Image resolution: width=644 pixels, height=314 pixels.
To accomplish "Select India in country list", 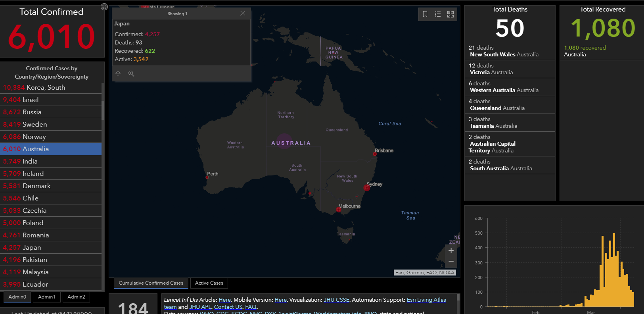I will click(x=51, y=161).
